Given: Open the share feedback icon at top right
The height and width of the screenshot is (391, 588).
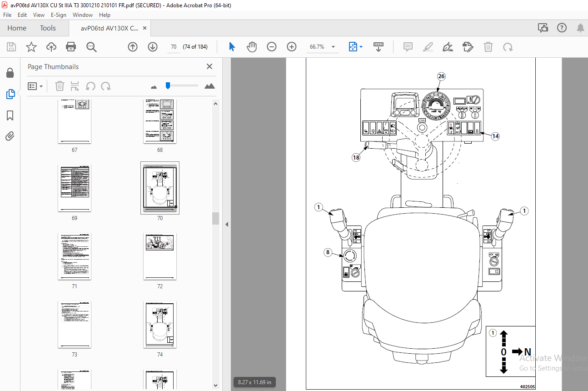Looking at the screenshot, I should click(543, 28).
